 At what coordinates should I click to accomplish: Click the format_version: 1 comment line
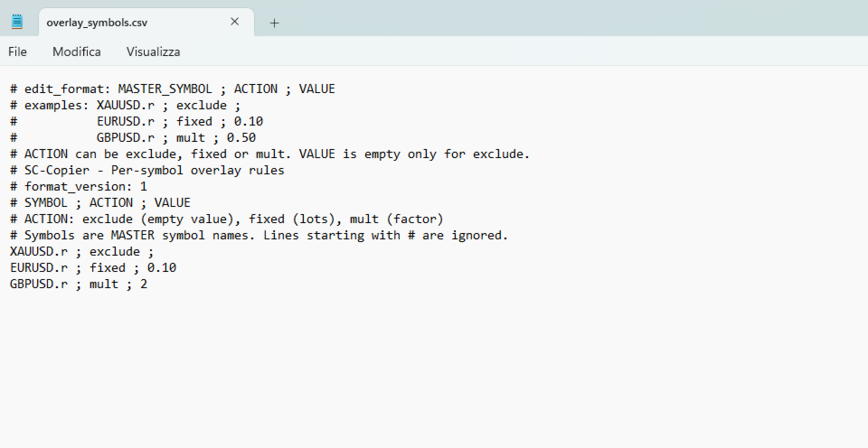79,186
